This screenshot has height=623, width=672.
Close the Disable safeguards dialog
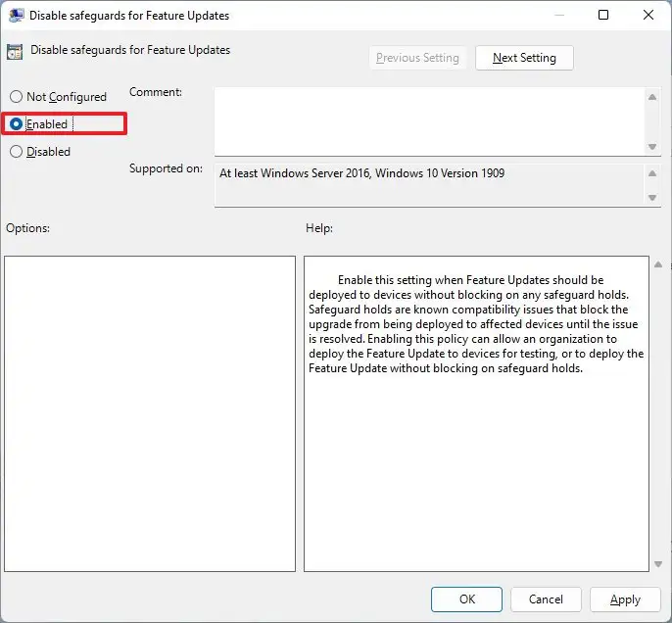[x=648, y=16]
